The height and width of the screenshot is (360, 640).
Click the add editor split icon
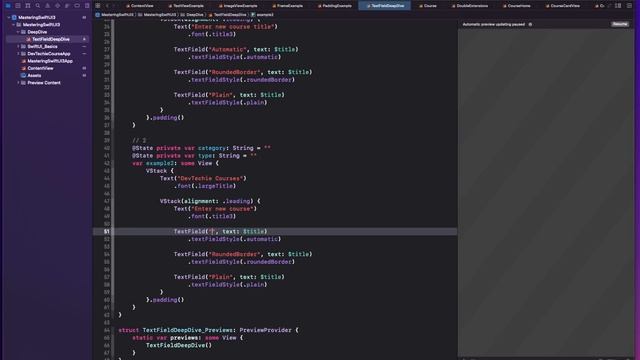(x=629, y=6)
